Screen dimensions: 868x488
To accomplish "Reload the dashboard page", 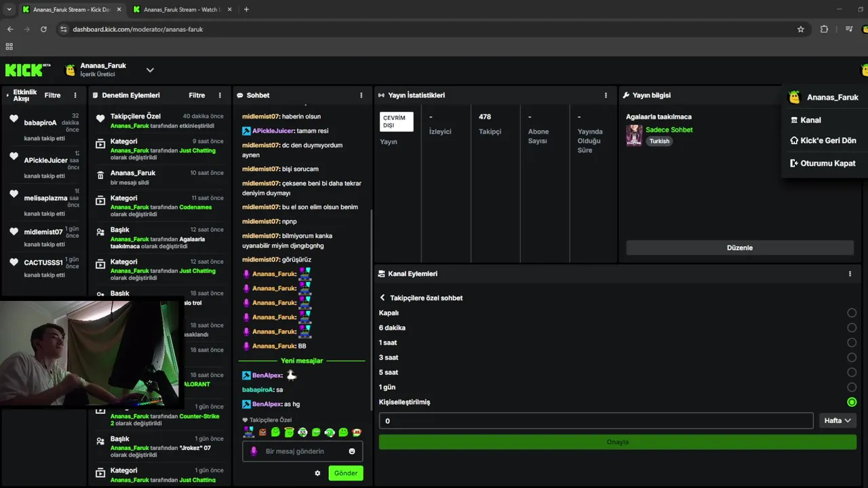I will (x=43, y=29).
